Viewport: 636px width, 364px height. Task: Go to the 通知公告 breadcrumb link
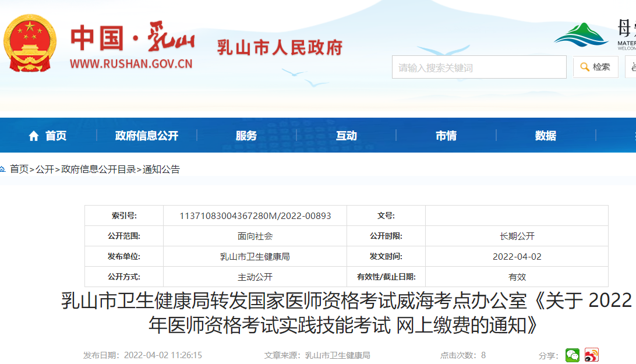click(161, 169)
